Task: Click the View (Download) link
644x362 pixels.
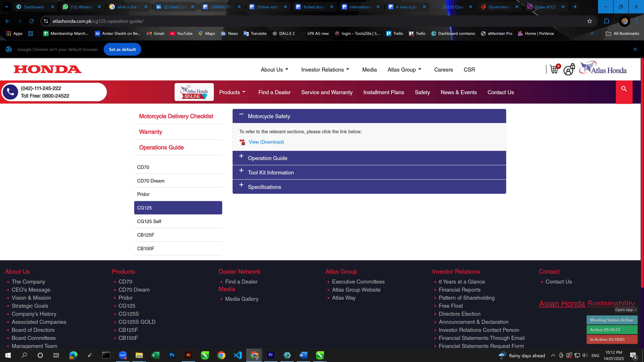Action: point(266,142)
